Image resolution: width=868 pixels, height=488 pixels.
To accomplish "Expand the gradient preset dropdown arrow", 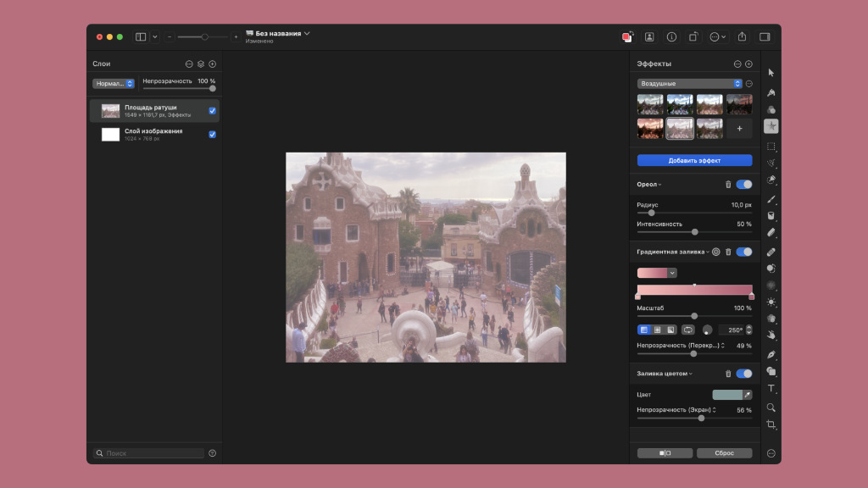I will (x=672, y=273).
